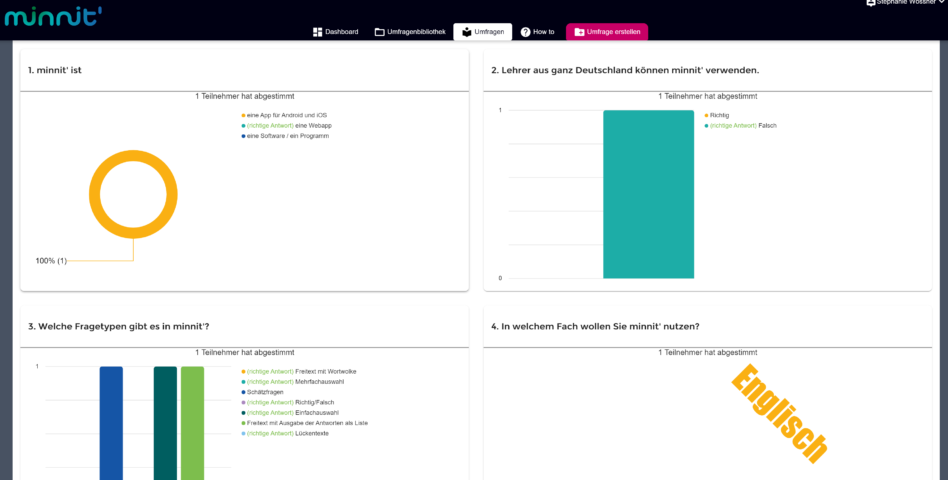Switch to the Umfragenbibliothek tab
The image size is (948, 480).
pos(416,32)
